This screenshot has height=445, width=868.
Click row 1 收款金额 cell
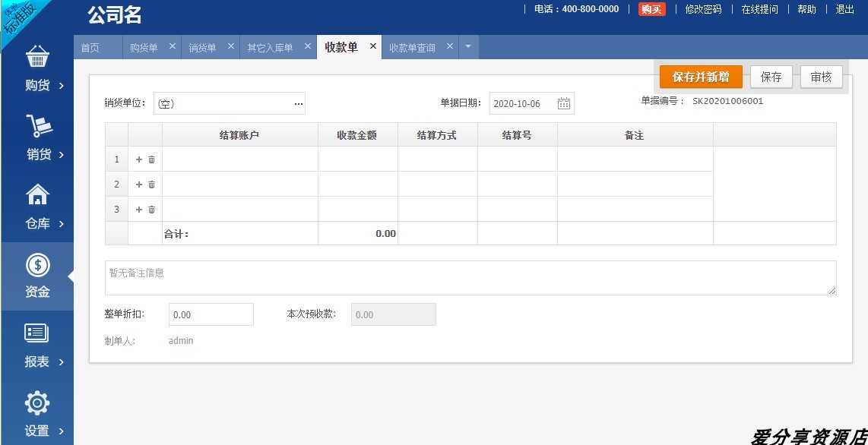click(x=357, y=159)
